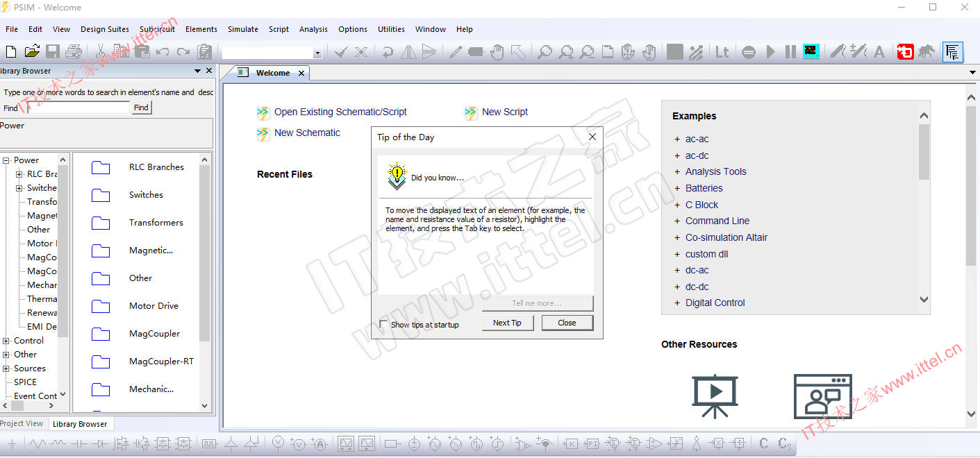This screenshot has height=458, width=980.
Task: Toggle the Library Browser toolbar icon
Action: pyautogui.click(x=952, y=52)
